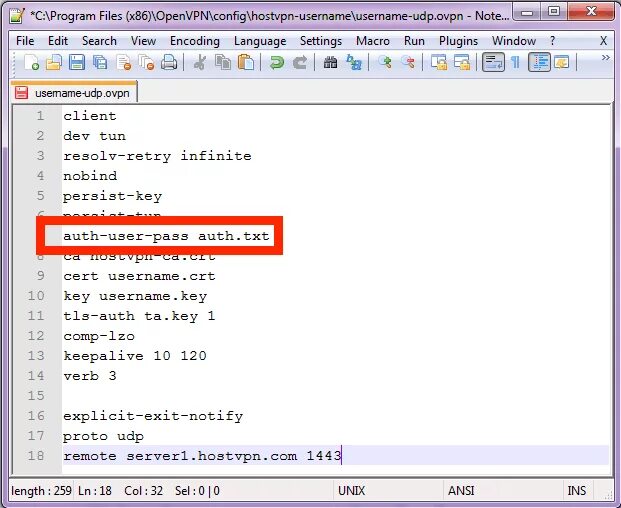621x508 pixels.
Task: Open the File menu
Action: 25,41
